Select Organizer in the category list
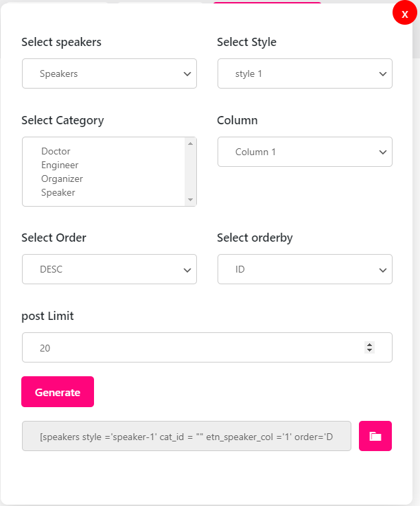The height and width of the screenshot is (506, 420). click(x=62, y=179)
